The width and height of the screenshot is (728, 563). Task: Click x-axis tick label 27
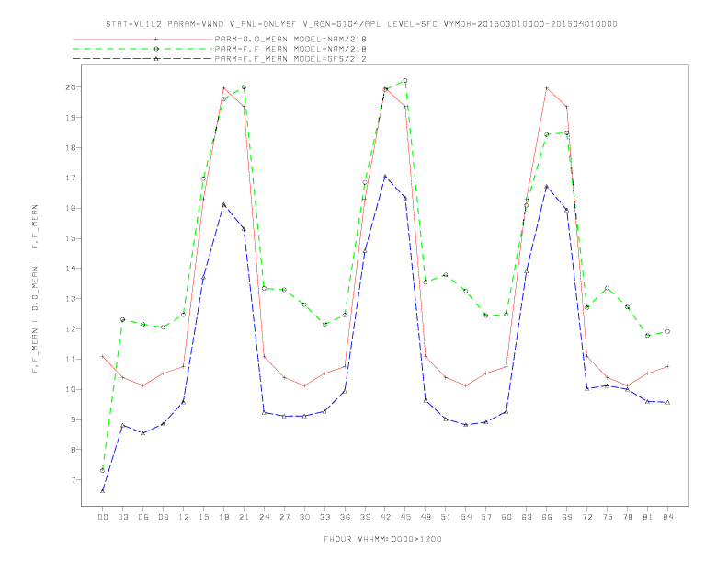point(284,517)
